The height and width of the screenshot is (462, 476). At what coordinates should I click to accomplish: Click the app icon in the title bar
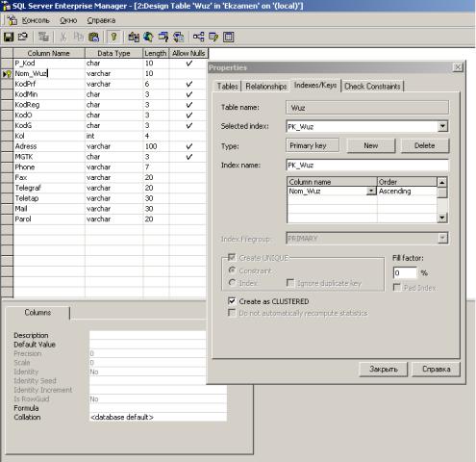tap(6, 6)
